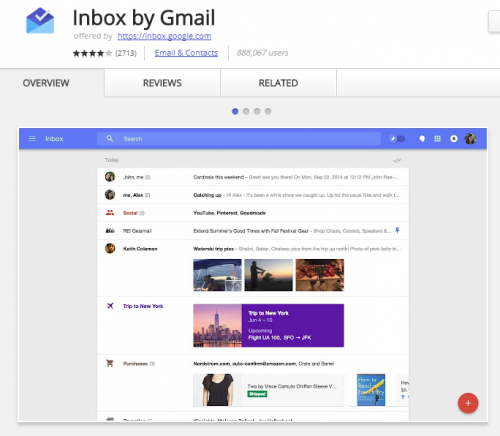Click the star rating display
The image size is (500, 436).
pos(92,53)
